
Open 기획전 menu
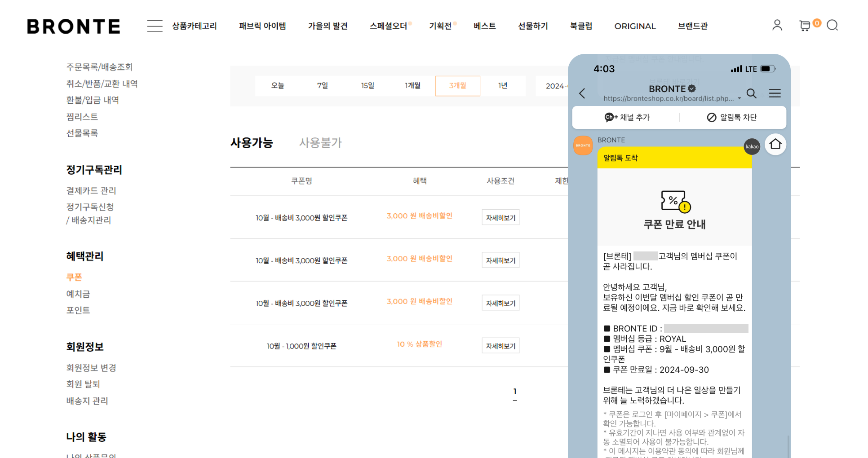(440, 26)
